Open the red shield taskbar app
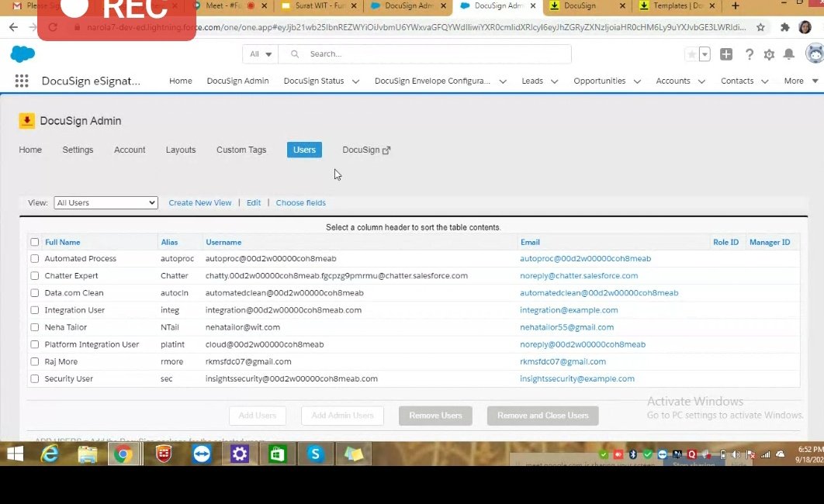Viewport: 824px width, 504px height. point(164,454)
